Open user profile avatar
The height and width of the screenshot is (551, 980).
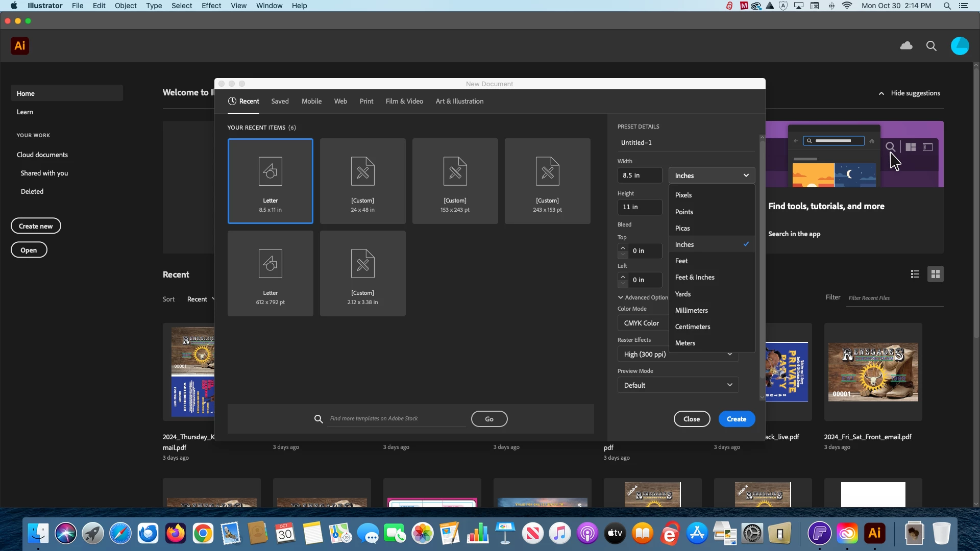point(960,46)
